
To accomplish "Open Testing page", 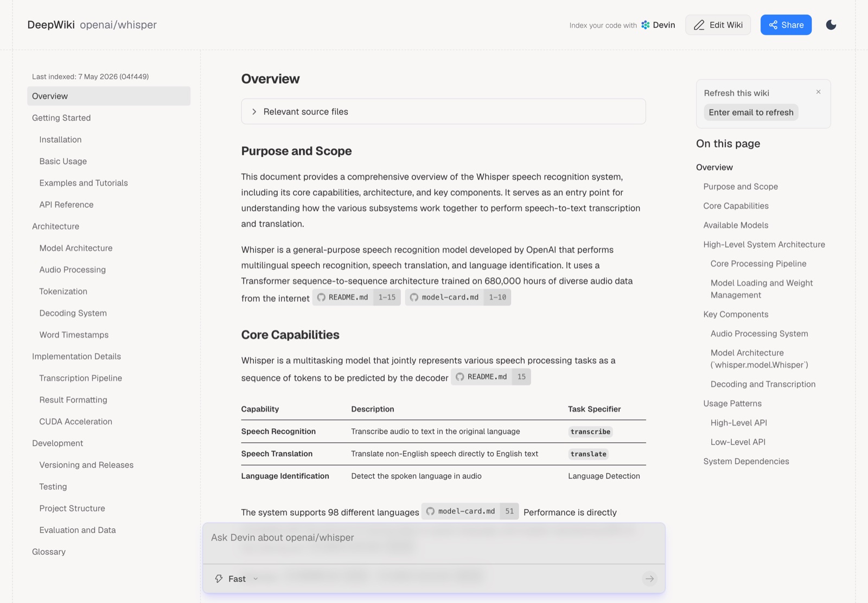I will pos(53,487).
